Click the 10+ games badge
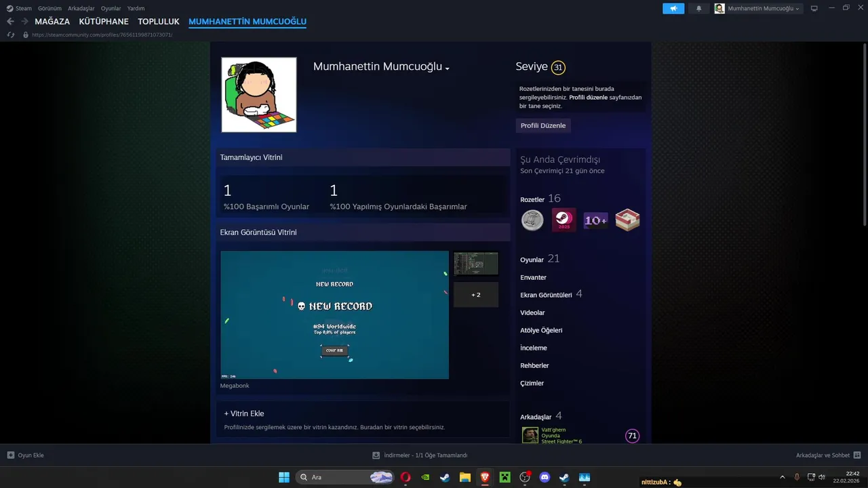Screen dimensions: 868x488 tap(595, 220)
